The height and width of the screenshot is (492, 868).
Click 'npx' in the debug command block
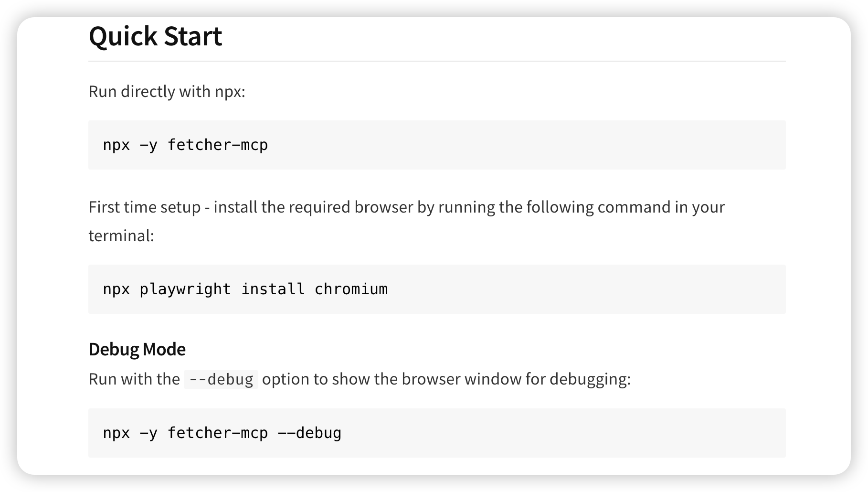click(116, 434)
